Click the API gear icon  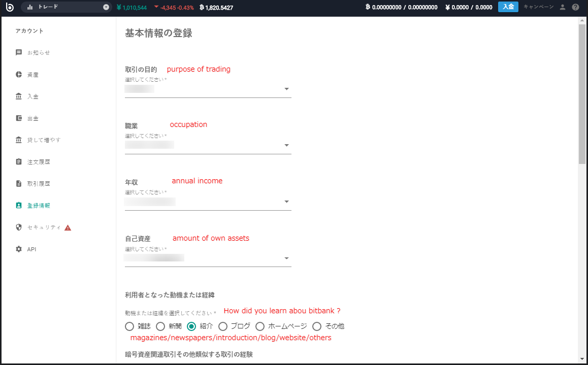point(19,249)
